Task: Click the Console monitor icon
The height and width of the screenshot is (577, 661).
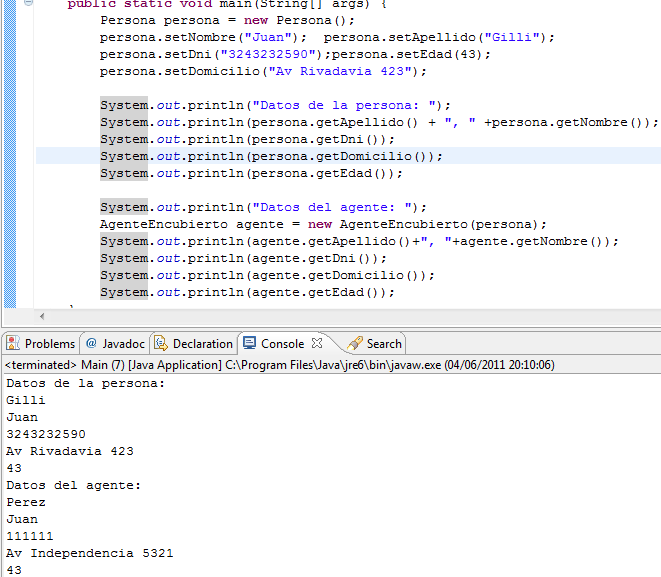Action: [x=250, y=344]
